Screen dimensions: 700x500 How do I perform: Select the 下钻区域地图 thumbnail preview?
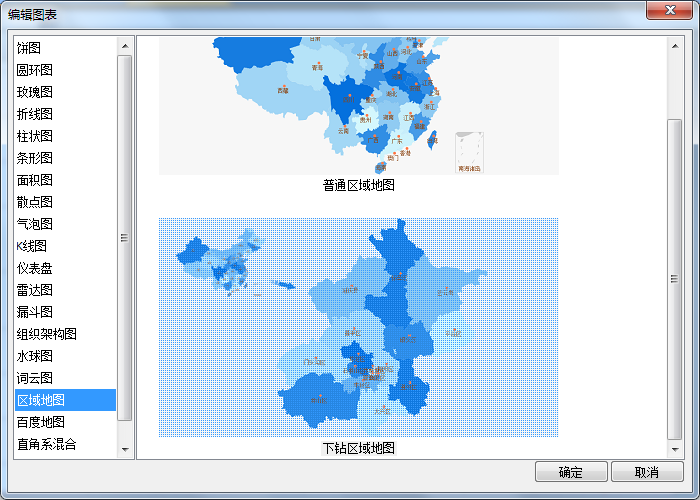[x=358, y=327]
